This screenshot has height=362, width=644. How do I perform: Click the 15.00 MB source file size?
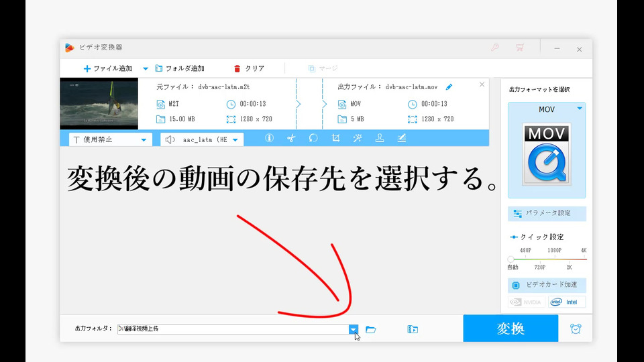tap(182, 119)
